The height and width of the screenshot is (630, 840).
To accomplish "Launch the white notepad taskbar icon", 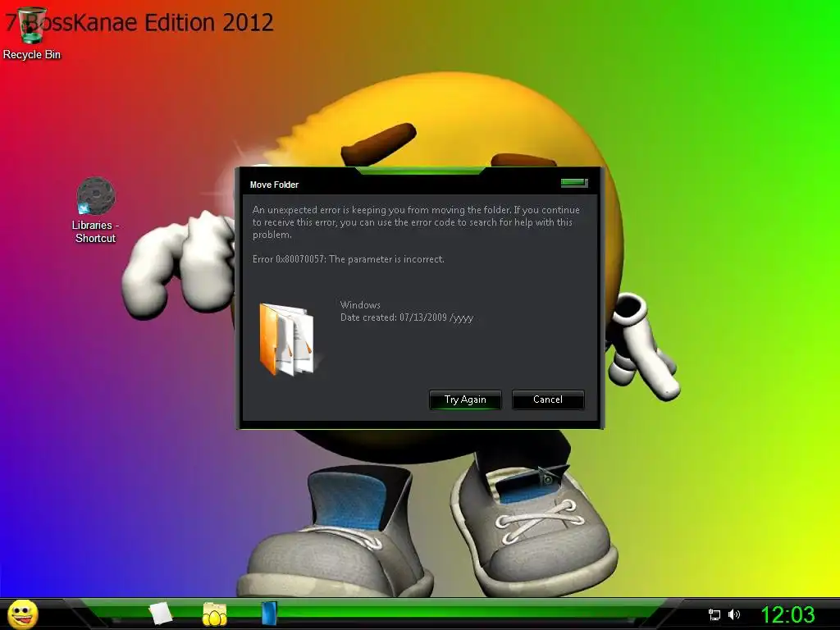I will point(160,614).
